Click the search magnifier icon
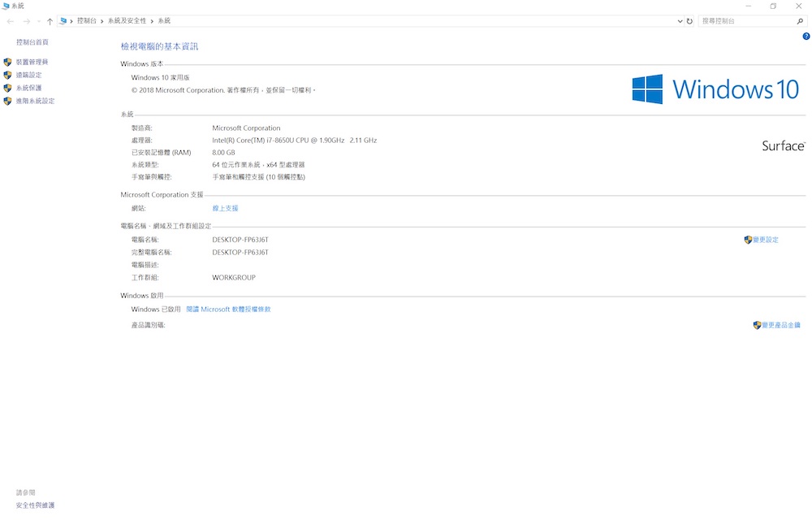This screenshot has height=520, width=812. click(x=800, y=21)
